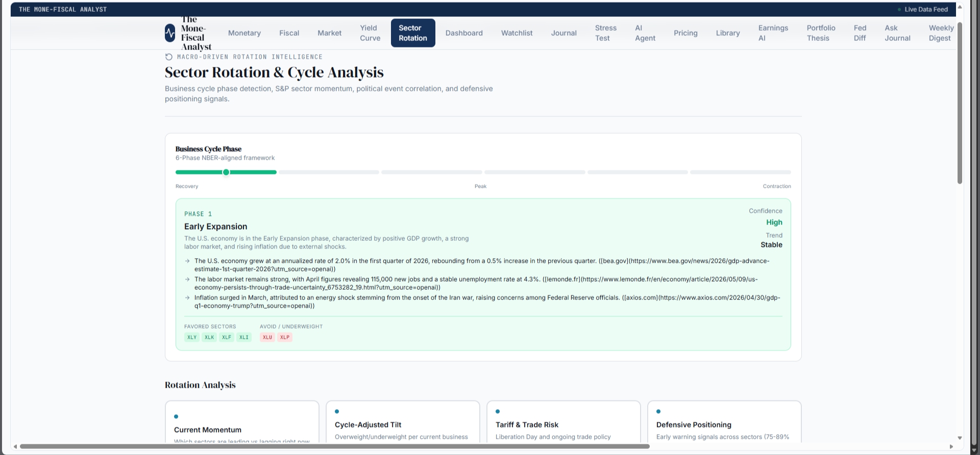
Task: Click 'THE MONE-FISCAL ANALYST' top bar title
Action: pos(63,9)
